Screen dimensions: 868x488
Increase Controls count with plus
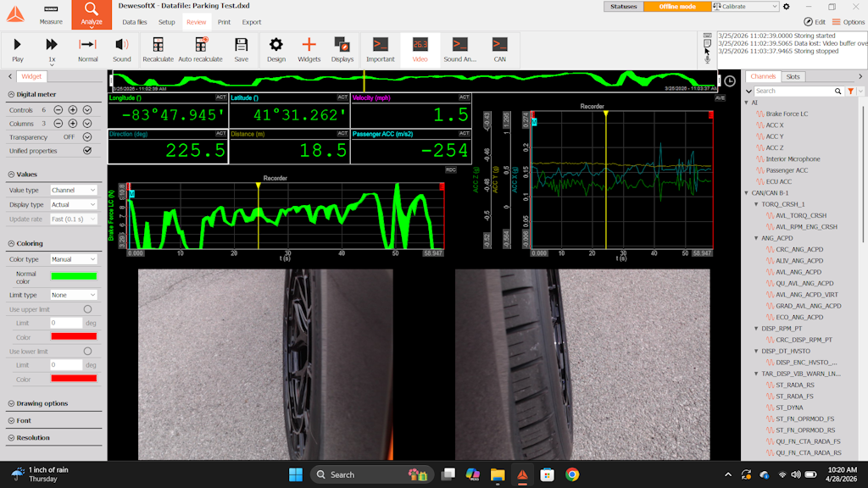(73, 110)
